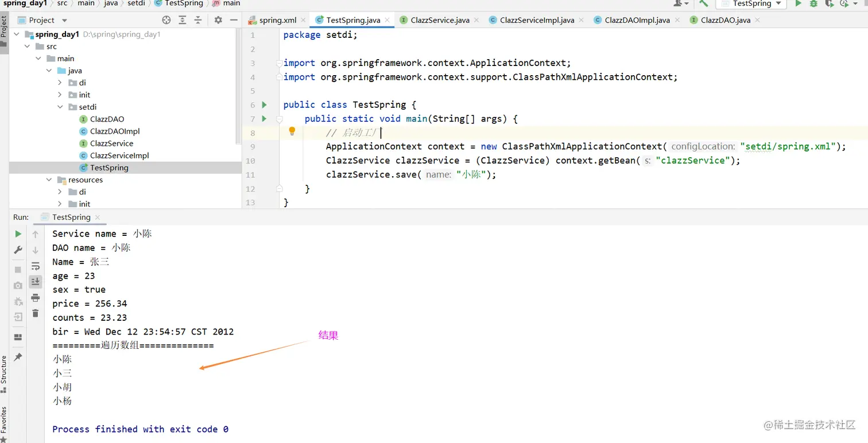Run TestSpring using top toolbar play button
This screenshot has height=443, width=868.
coord(798,3)
